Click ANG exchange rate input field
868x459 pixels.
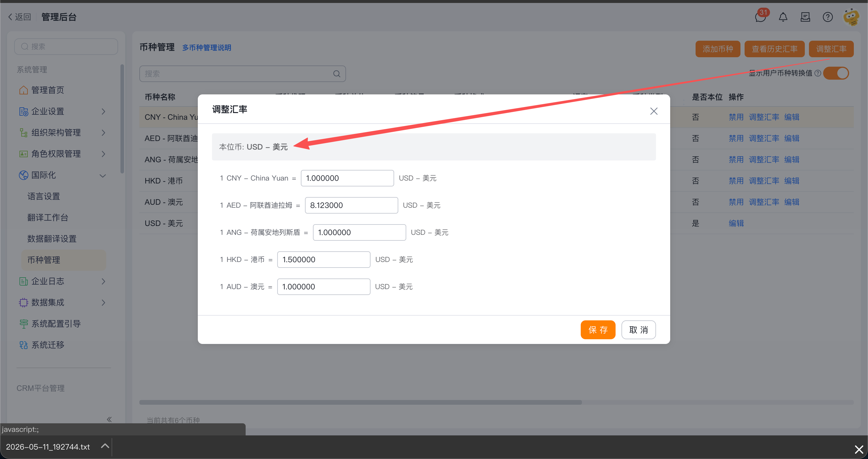pyautogui.click(x=359, y=232)
